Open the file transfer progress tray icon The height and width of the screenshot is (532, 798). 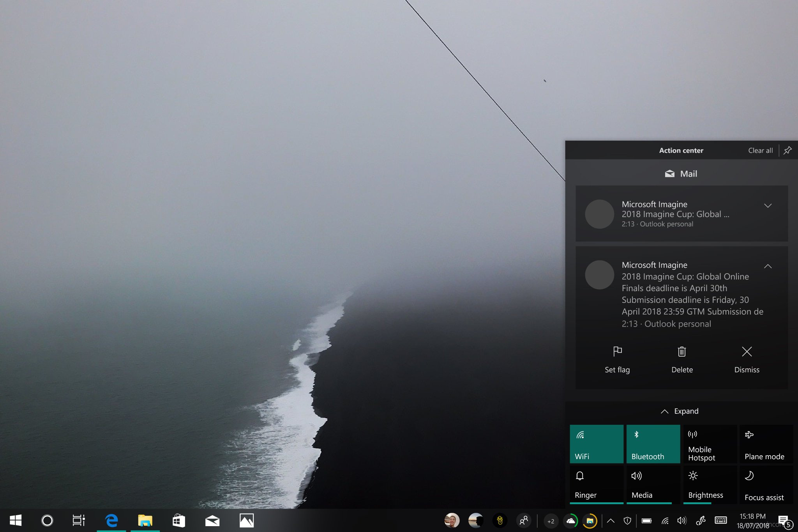(590, 521)
